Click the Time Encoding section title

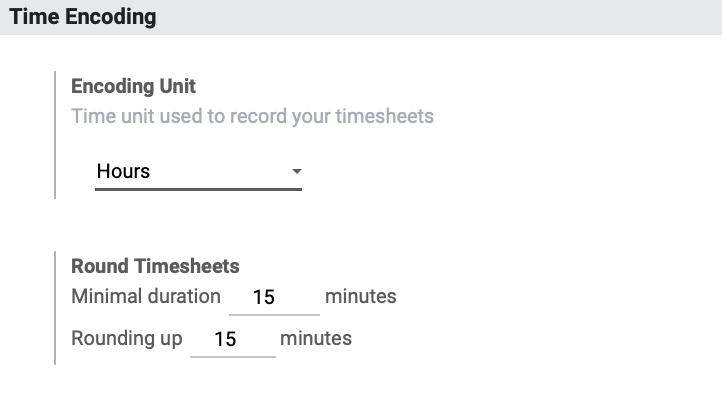point(83,17)
